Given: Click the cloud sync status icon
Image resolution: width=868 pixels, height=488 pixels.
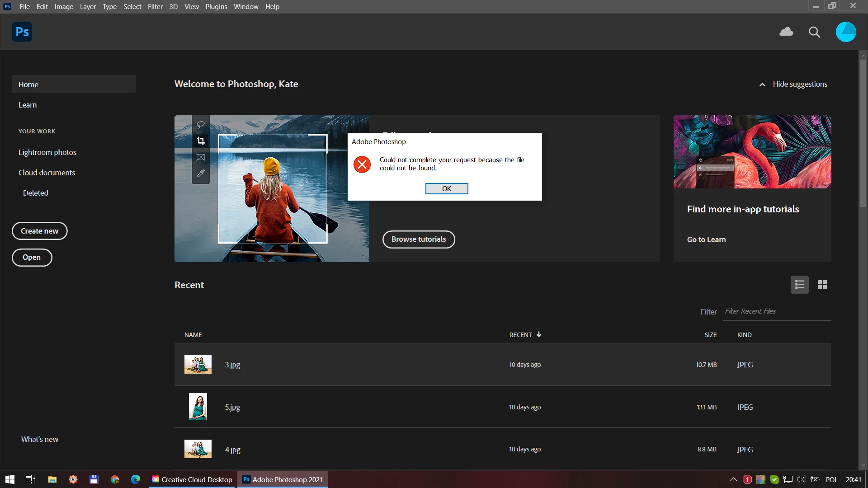Looking at the screenshot, I should [786, 32].
